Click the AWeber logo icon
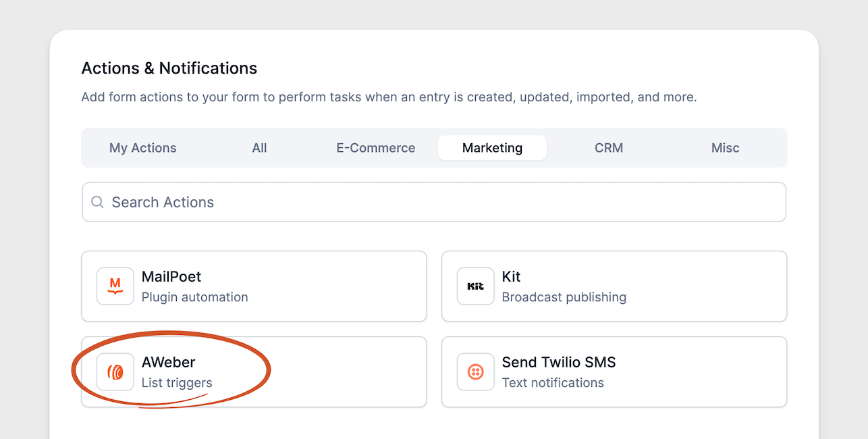Image resolution: width=868 pixels, height=439 pixels. [x=115, y=372]
